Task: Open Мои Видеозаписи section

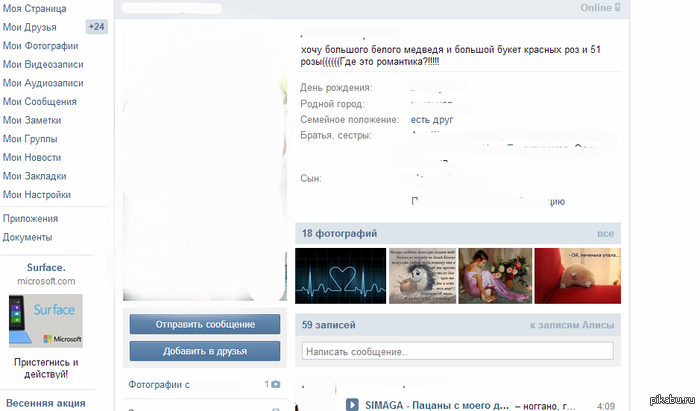Action: [43, 65]
